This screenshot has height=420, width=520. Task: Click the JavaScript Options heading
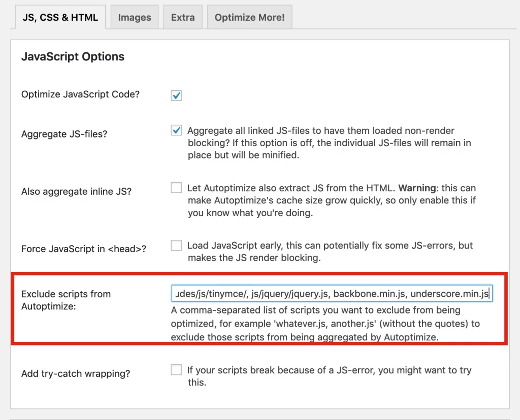coord(73,57)
